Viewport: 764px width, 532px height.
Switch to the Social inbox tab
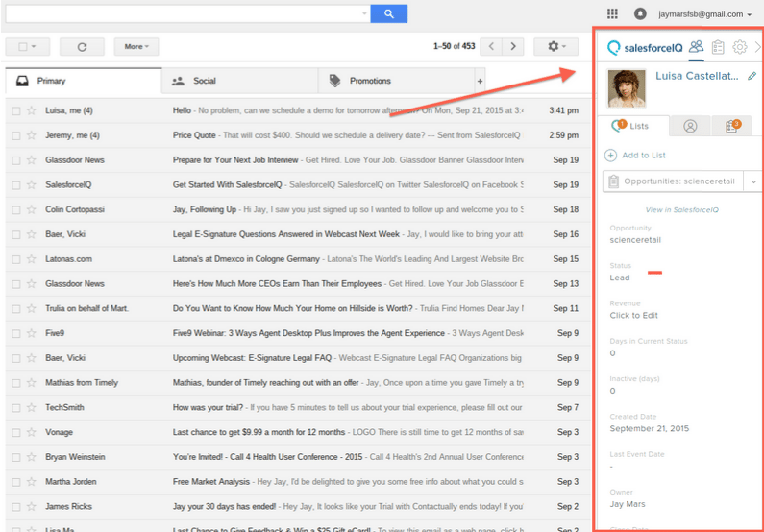(239, 81)
